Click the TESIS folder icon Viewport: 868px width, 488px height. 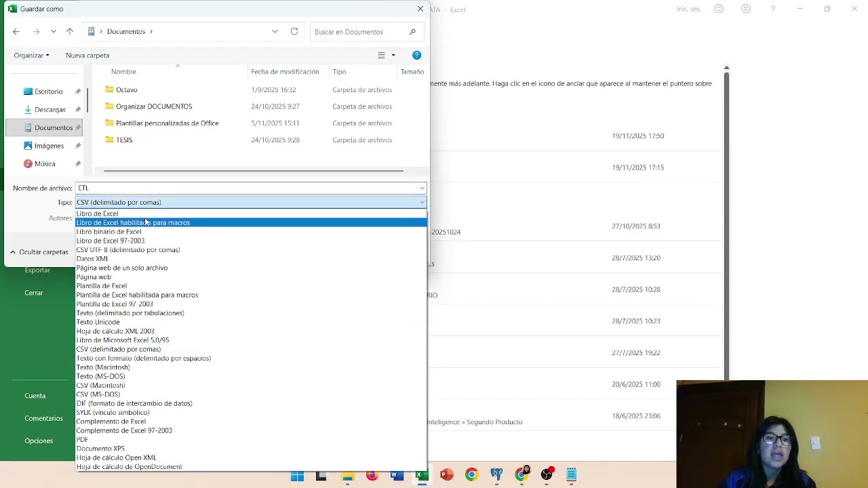[x=109, y=140]
